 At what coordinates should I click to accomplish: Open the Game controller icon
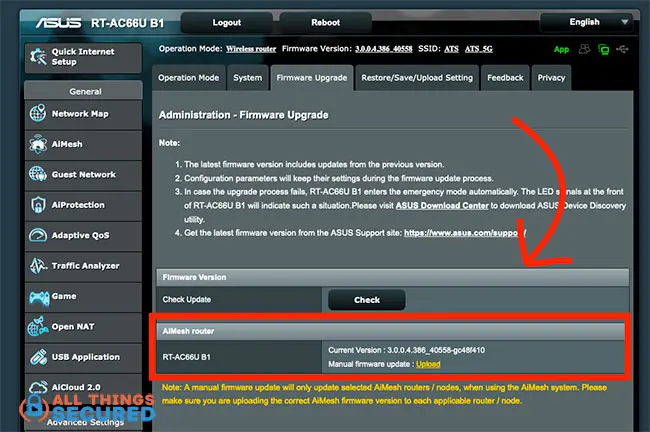pos(39,297)
